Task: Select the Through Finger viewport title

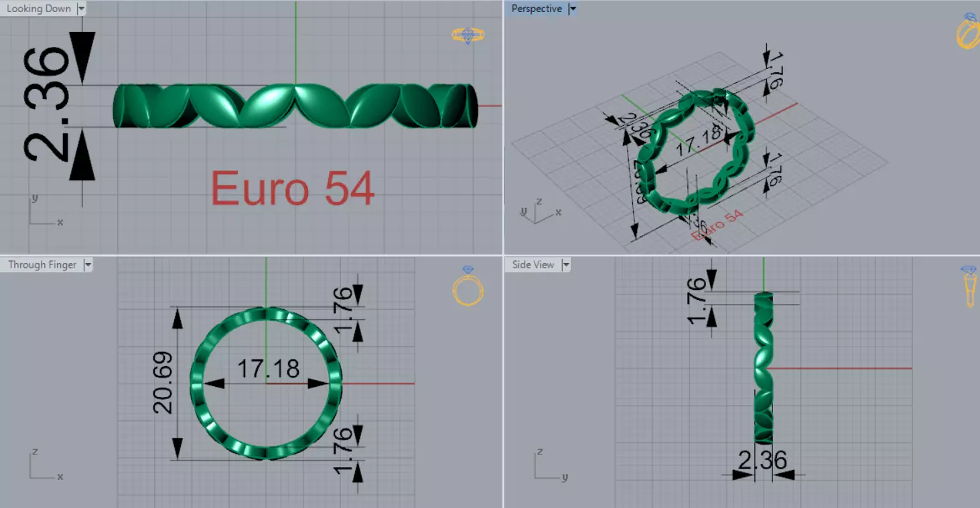Action: click(x=42, y=265)
